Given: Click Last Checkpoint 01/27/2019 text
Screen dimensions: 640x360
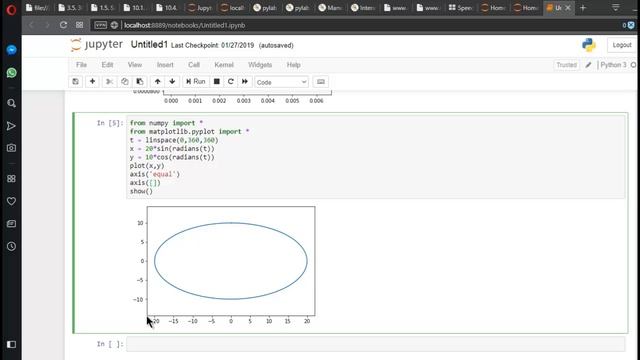Looking at the screenshot, I should coord(212,45).
